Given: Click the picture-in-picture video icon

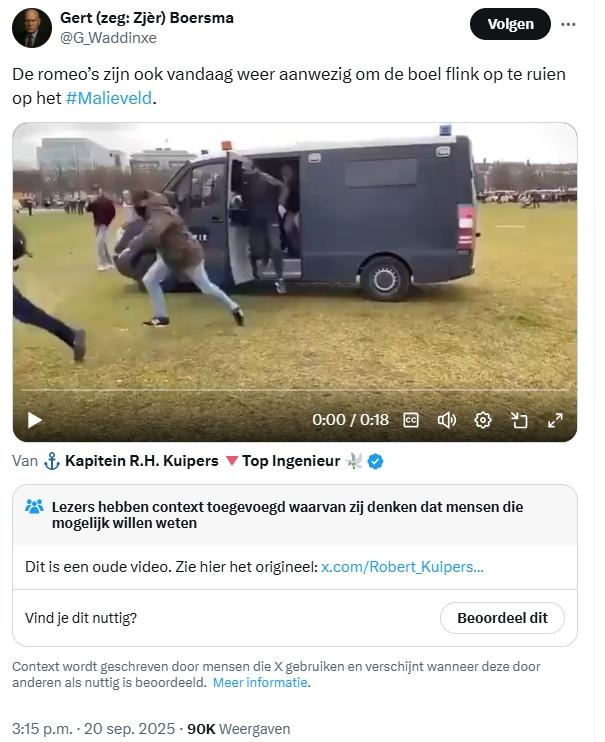Looking at the screenshot, I should click(x=519, y=420).
